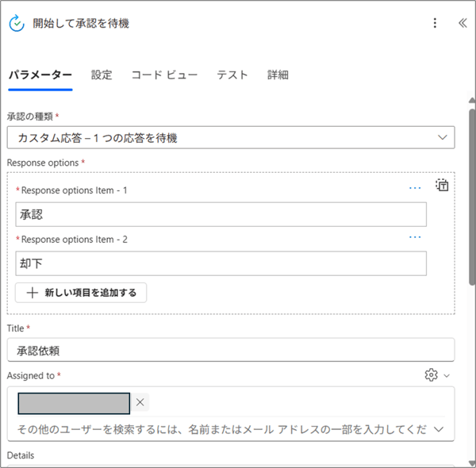Switch to the 設定 tab

coord(102,75)
